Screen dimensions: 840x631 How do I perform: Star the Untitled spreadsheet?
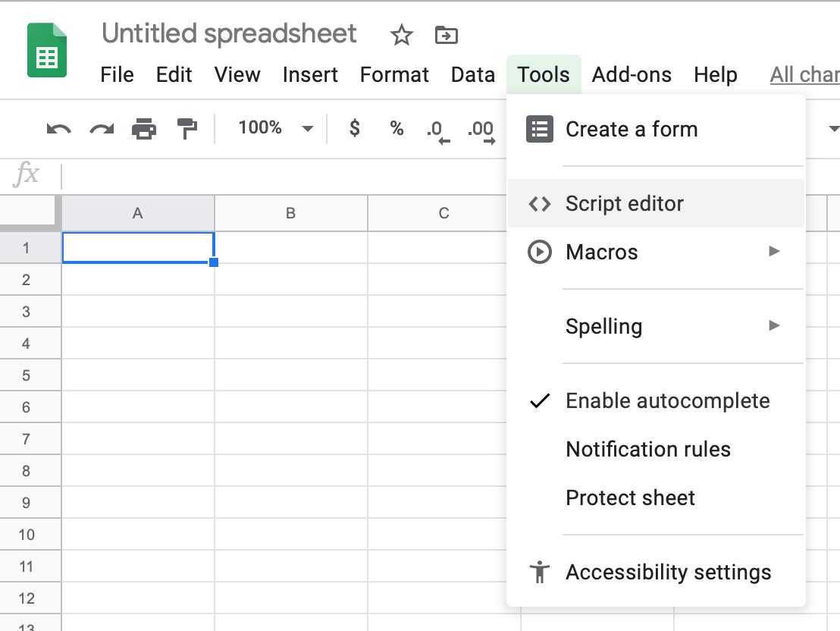[x=401, y=36]
